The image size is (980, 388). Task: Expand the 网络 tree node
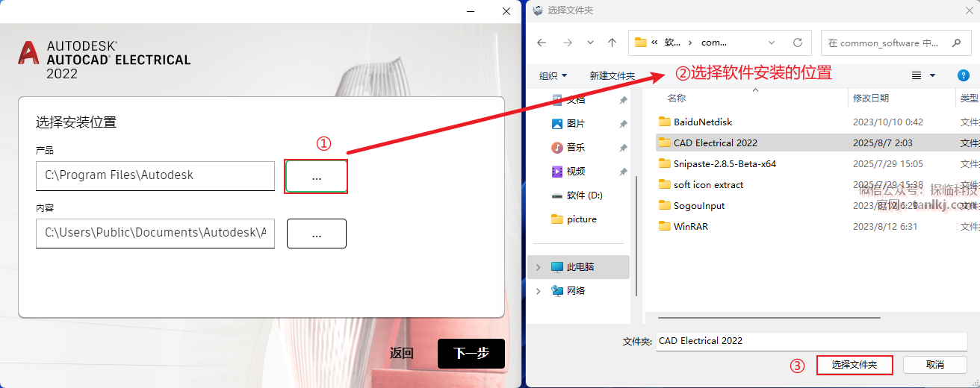pyautogui.click(x=539, y=290)
